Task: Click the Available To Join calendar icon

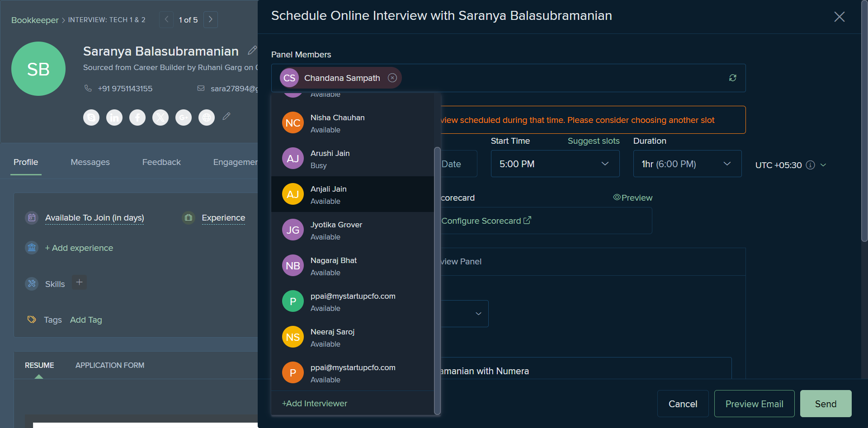Action: [x=32, y=218]
